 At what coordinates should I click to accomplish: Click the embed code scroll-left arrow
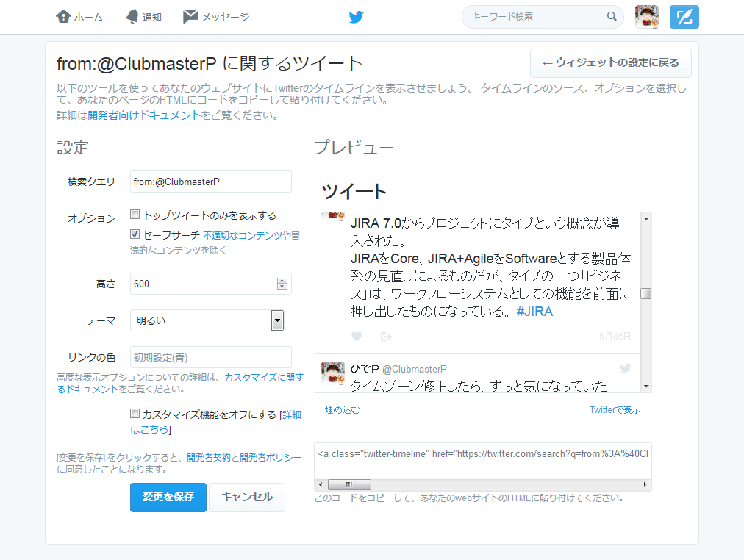pyautogui.click(x=321, y=484)
